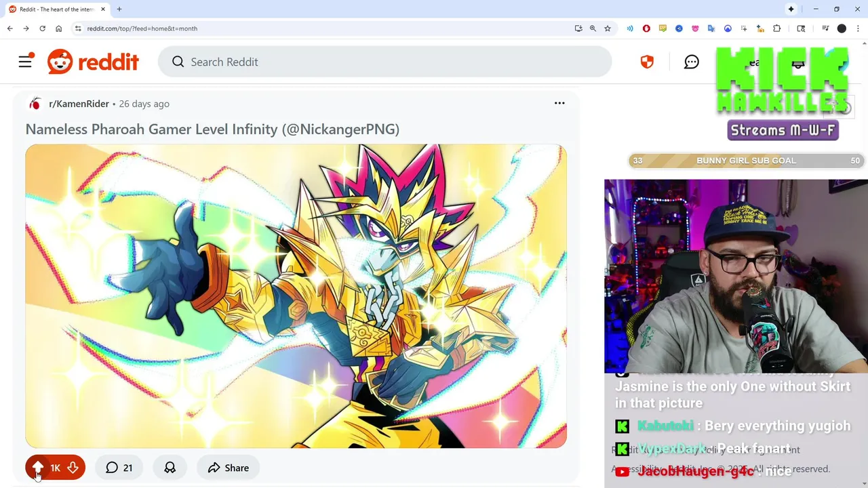Open the 21 comments button
The height and width of the screenshot is (488, 868).
pos(119,468)
